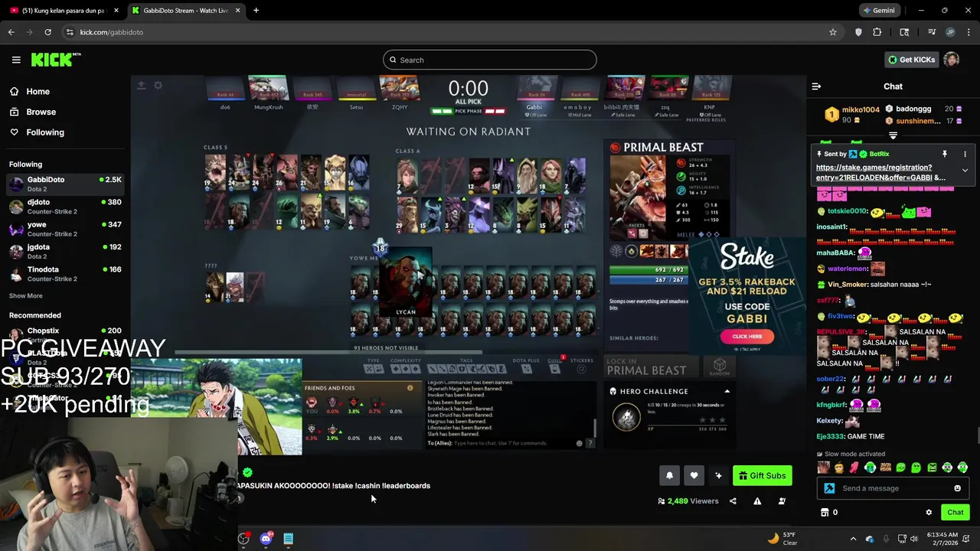Click the Get KICKs button
The width and height of the screenshot is (980, 551).
click(x=911, y=60)
